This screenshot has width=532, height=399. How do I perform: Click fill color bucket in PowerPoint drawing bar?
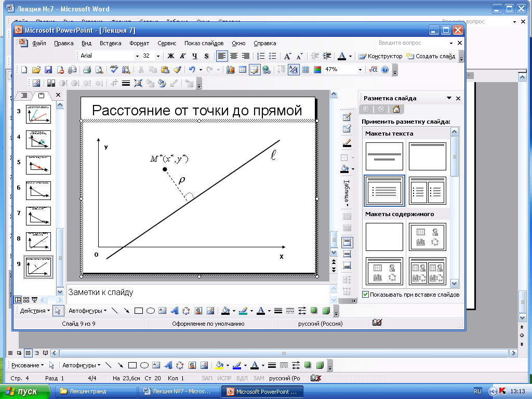pyautogui.click(x=225, y=311)
